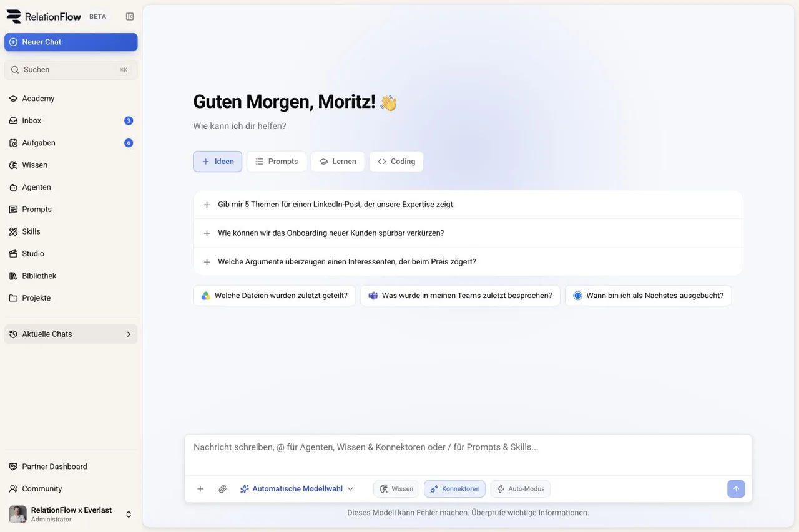Send message with the arrow button
This screenshot has height=532, width=799.
tap(736, 489)
